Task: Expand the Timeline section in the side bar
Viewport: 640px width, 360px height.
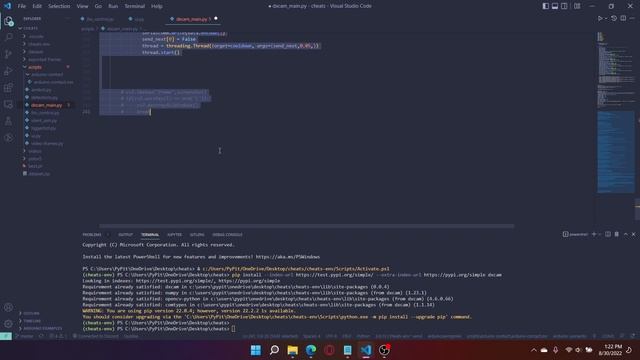Action: pos(32,321)
